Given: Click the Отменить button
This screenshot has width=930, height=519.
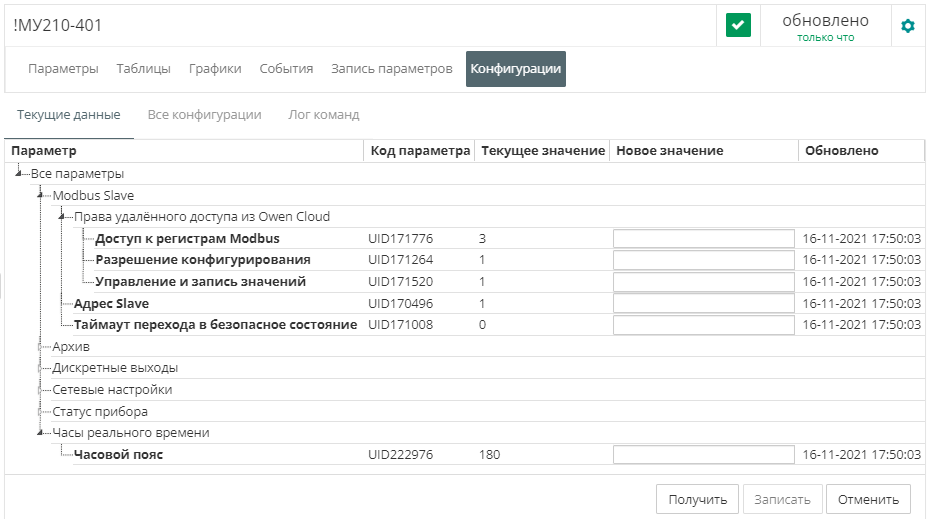Looking at the screenshot, I should [x=870, y=498].
